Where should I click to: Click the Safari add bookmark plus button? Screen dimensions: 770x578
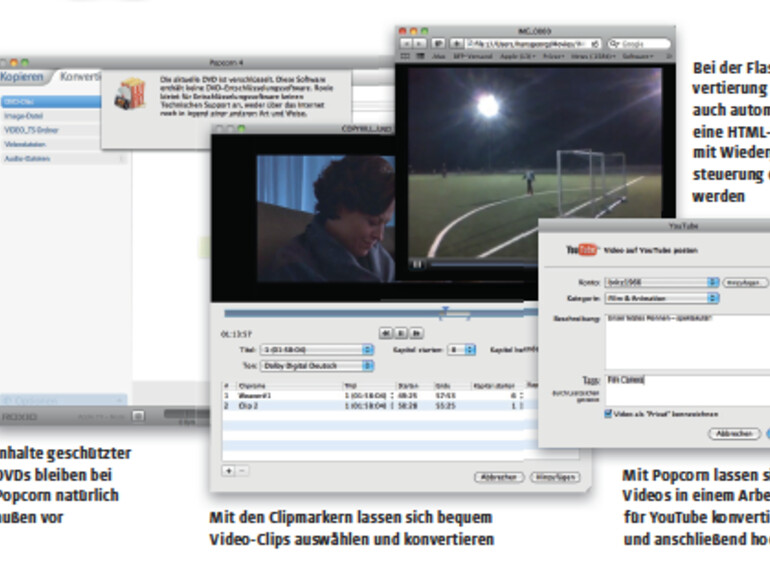pyautogui.click(x=456, y=44)
